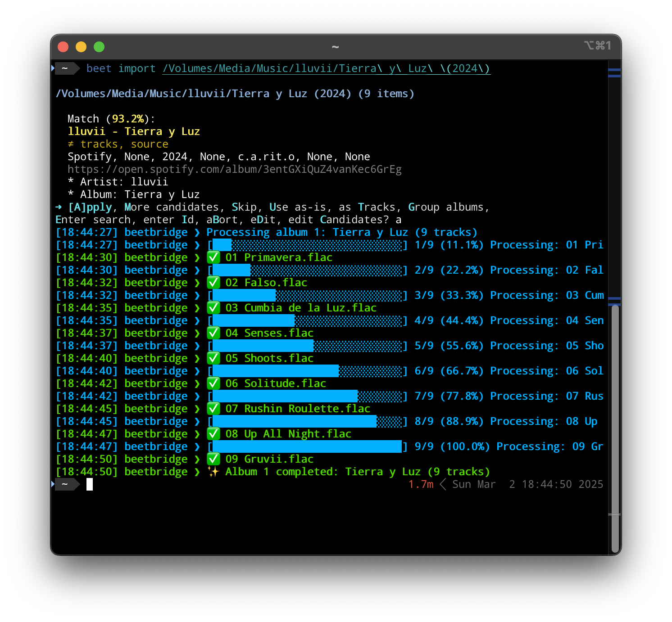Click the green checkmark beside 01 Primavera.flac

click(x=213, y=257)
